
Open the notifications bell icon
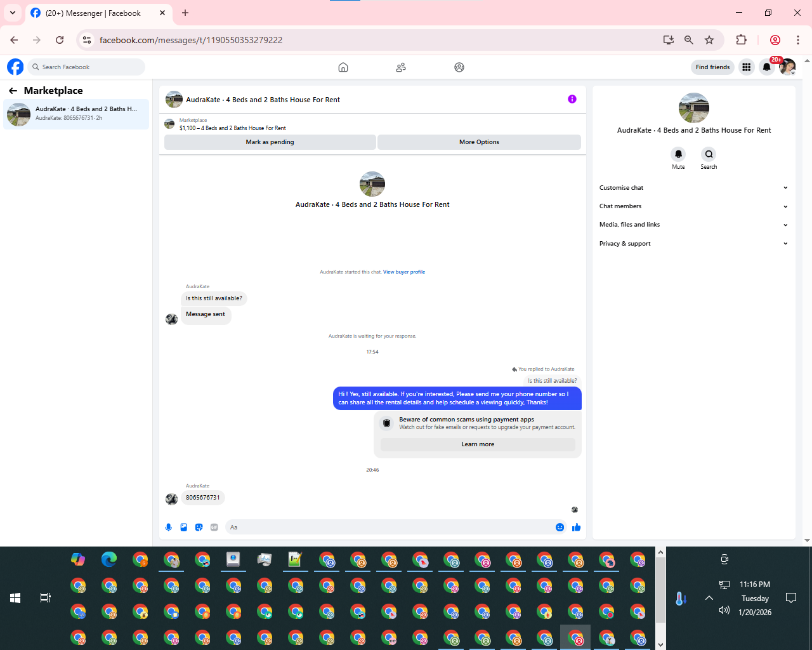767,67
